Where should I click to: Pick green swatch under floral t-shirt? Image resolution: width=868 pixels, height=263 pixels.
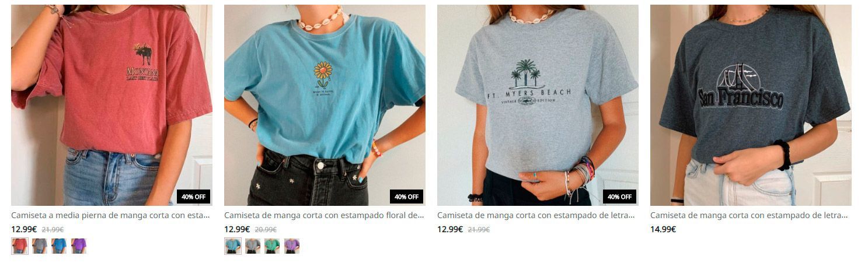pos(272,246)
